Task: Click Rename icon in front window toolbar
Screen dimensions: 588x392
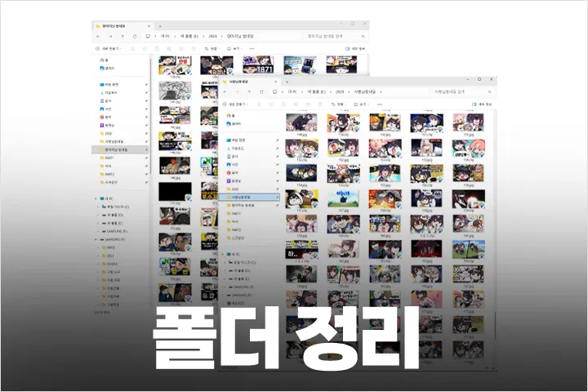Action: (x=296, y=105)
